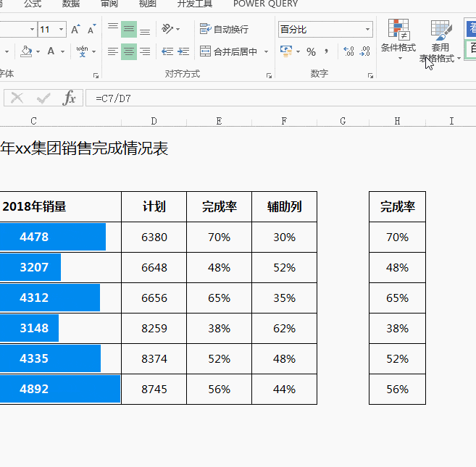The image size is (476, 467).
Task: Click the increase font size icon
Action: click(75, 30)
